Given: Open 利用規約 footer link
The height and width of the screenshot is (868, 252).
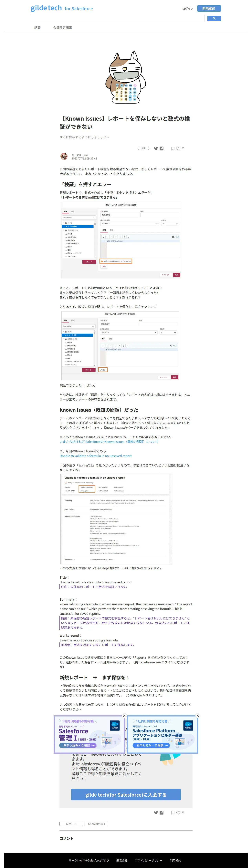Looking at the screenshot, I should pos(175,860).
